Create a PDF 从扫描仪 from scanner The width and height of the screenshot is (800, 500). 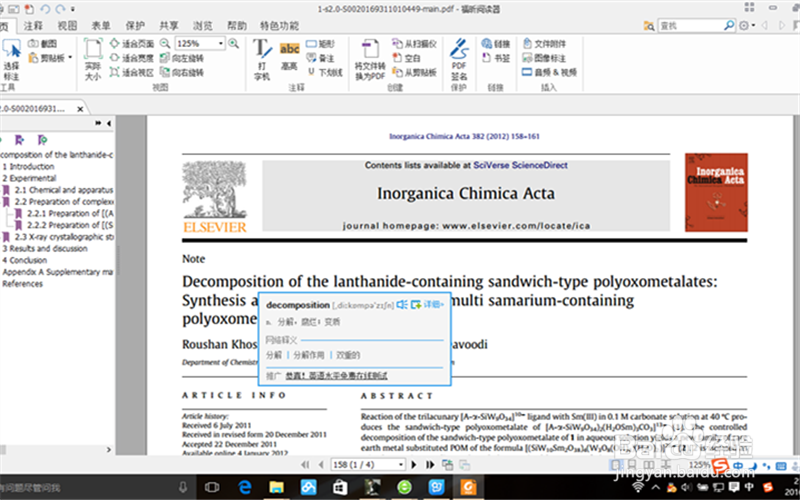point(414,44)
